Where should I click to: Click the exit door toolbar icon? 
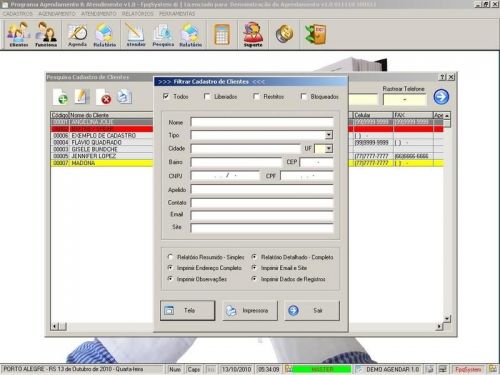(x=315, y=34)
